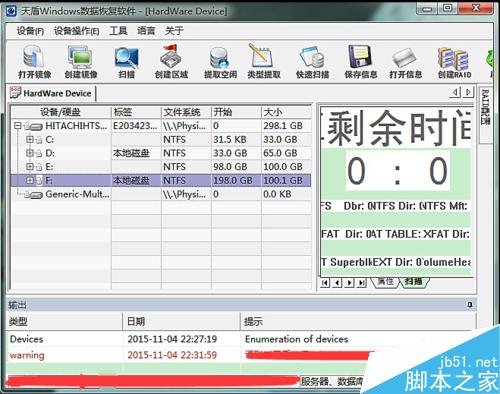Click the pin icon of the 输出 panel

pyautogui.click(x=470, y=305)
